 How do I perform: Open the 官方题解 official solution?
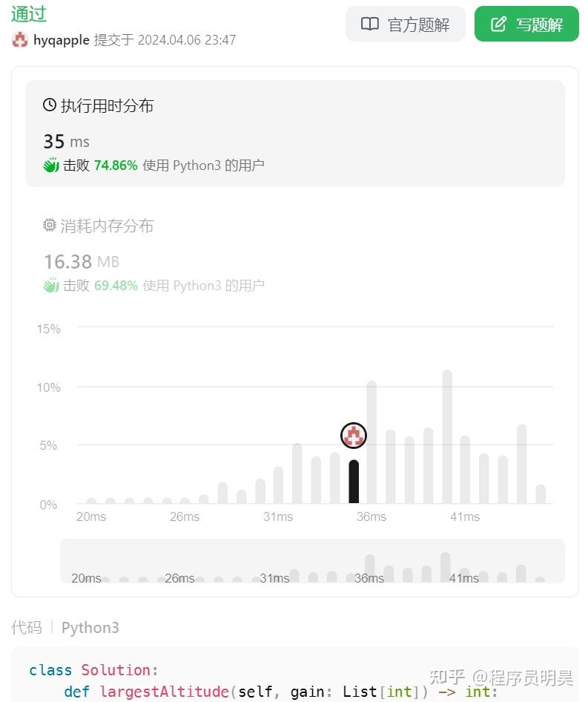pyautogui.click(x=406, y=23)
